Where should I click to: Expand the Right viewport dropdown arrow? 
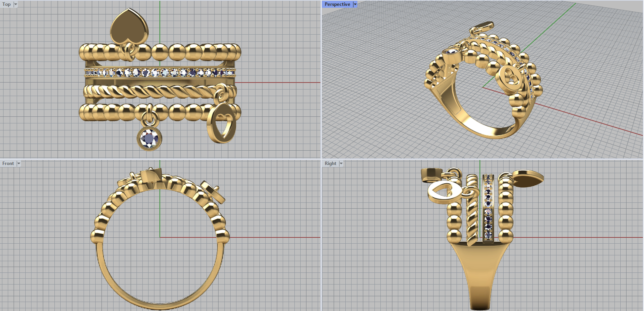[x=341, y=164]
